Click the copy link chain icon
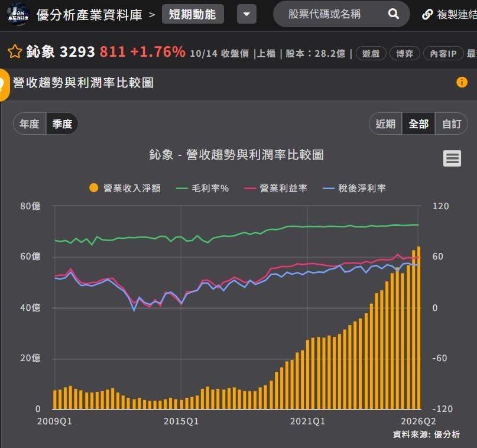Image resolution: width=477 pixels, height=448 pixels. [x=427, y=14]
